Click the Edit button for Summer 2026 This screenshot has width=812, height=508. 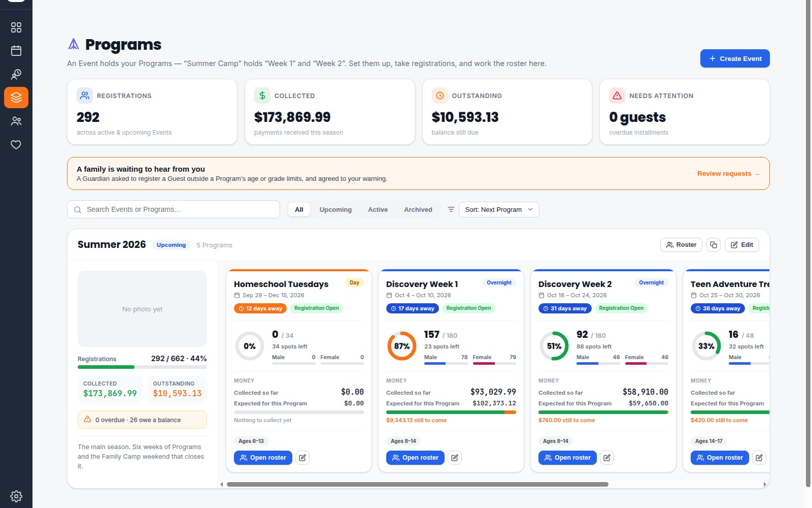tap(742, 245)
